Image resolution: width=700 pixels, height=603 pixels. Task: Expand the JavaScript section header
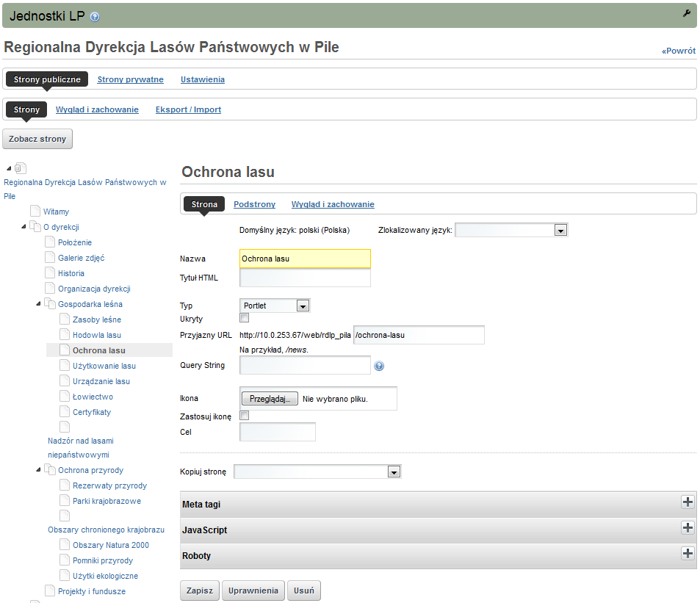click(x=438, y=530)
